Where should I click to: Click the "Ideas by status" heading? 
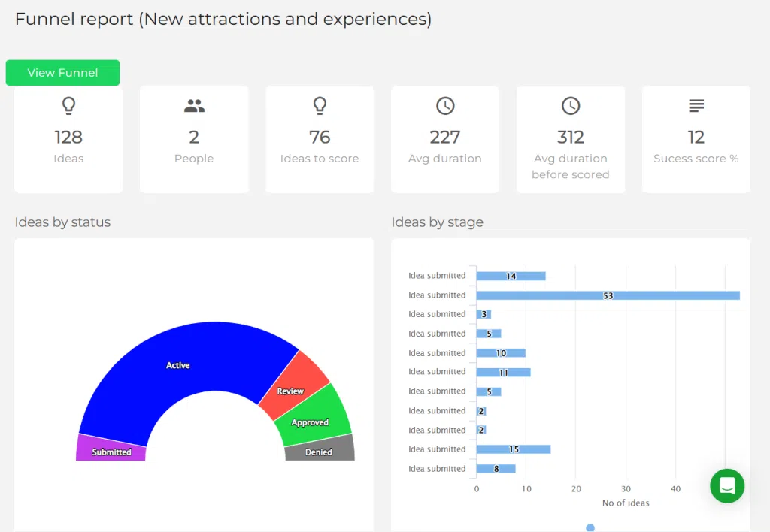[x=63, y=222]
